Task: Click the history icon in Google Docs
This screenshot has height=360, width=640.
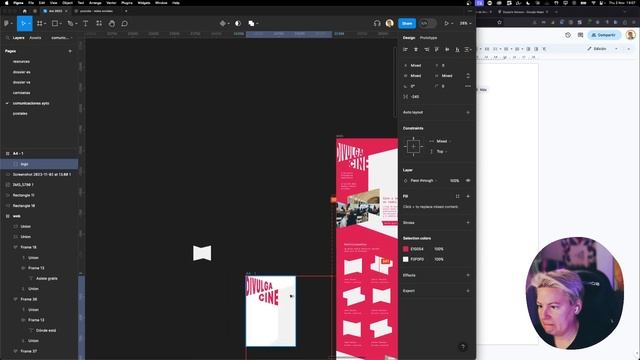Action: pyautogui.click(x=568, y=35)
